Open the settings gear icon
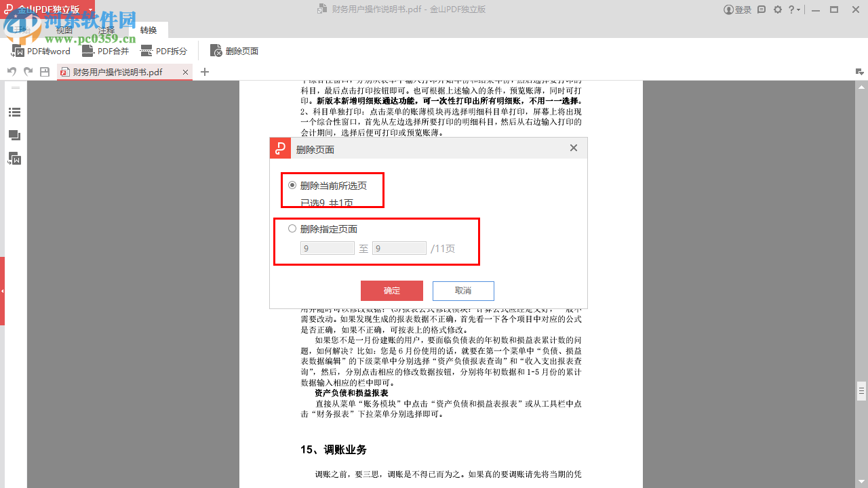This screenshot has height=488, width=868. [777, 9]
